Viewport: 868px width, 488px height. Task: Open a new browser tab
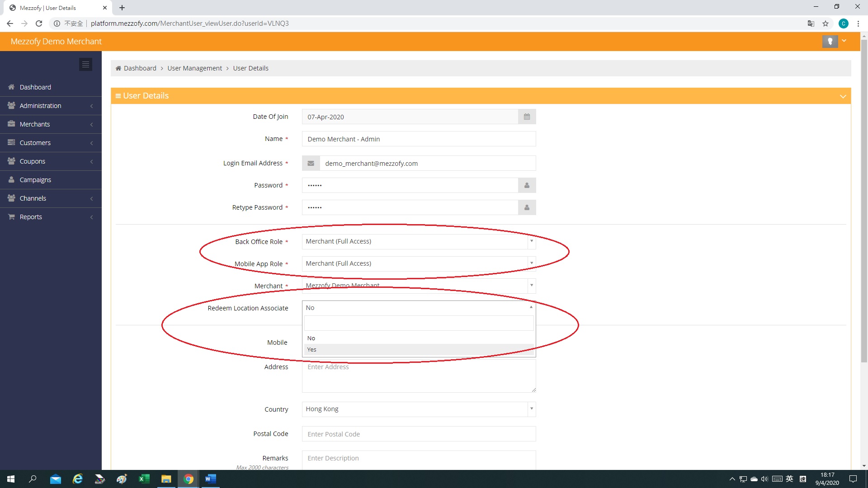(122, 8)
